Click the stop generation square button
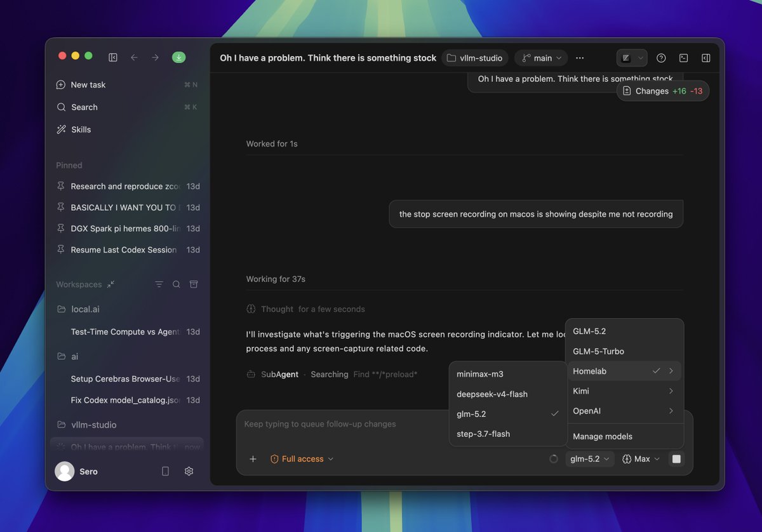 click(677, 459)
